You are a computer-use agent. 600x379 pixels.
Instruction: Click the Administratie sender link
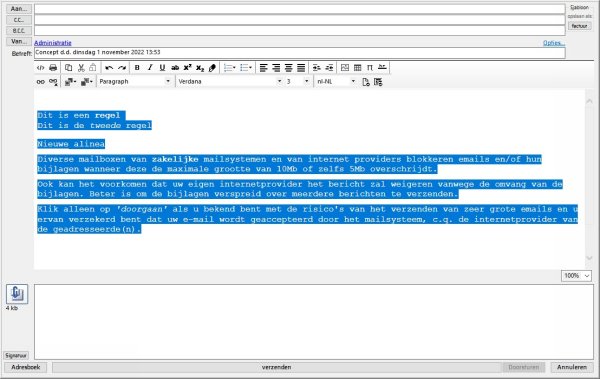[x=53, y=43]
